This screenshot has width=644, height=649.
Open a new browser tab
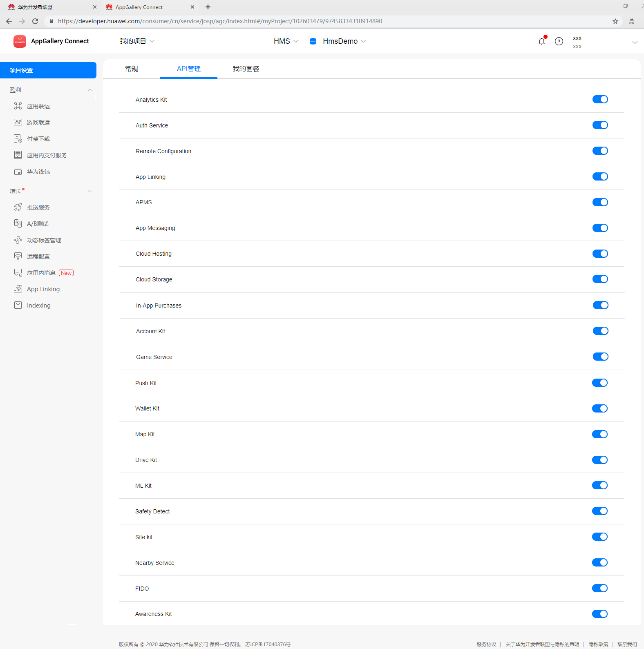(x=208, y=7)
